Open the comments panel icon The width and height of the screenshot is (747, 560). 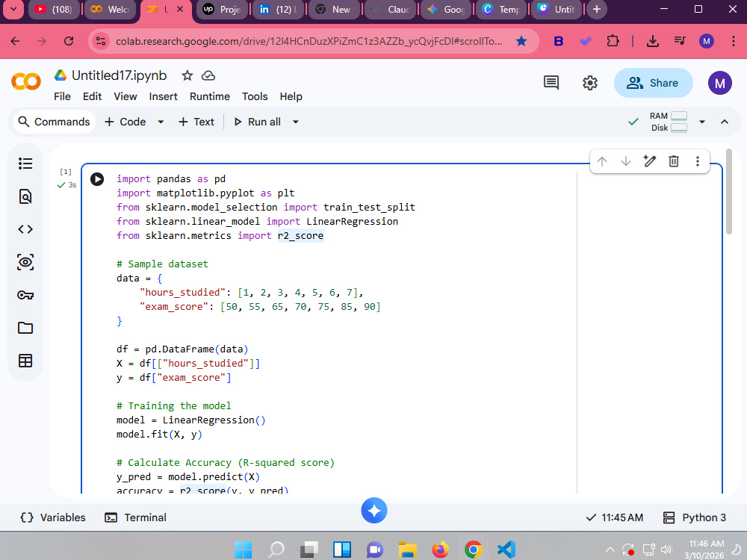coord(551,83)
